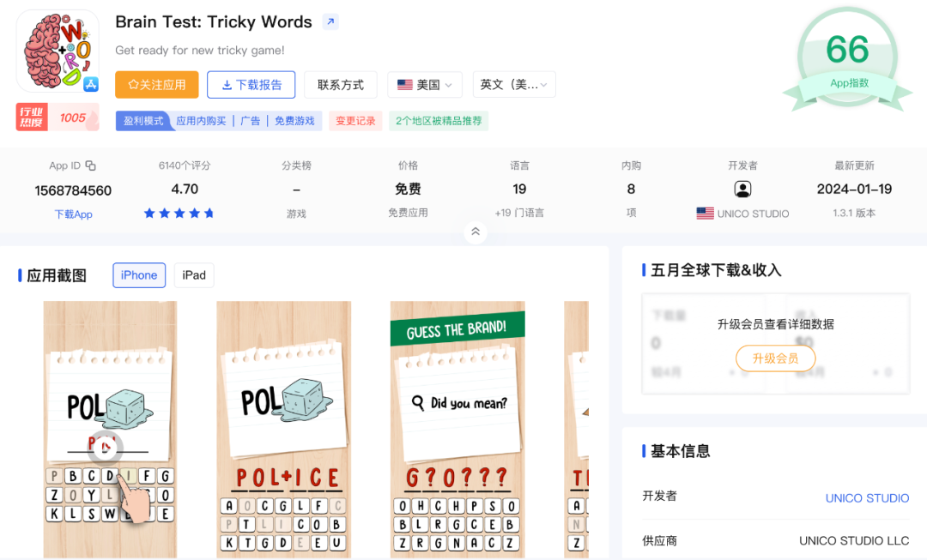
Task: Click the App指数 66 badge
Action: pos(847,60)
